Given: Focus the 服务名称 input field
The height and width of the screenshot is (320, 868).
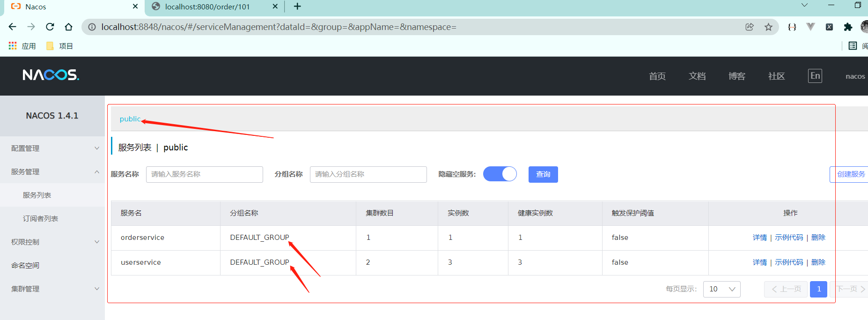Looking at the screenshot, I should click(x=205, y=174).
